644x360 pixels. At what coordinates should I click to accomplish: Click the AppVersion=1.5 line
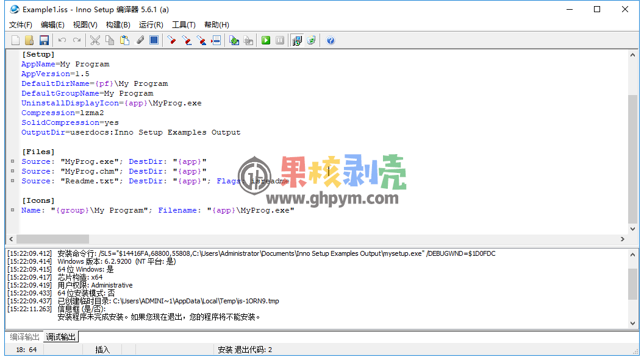coord(55,74)
